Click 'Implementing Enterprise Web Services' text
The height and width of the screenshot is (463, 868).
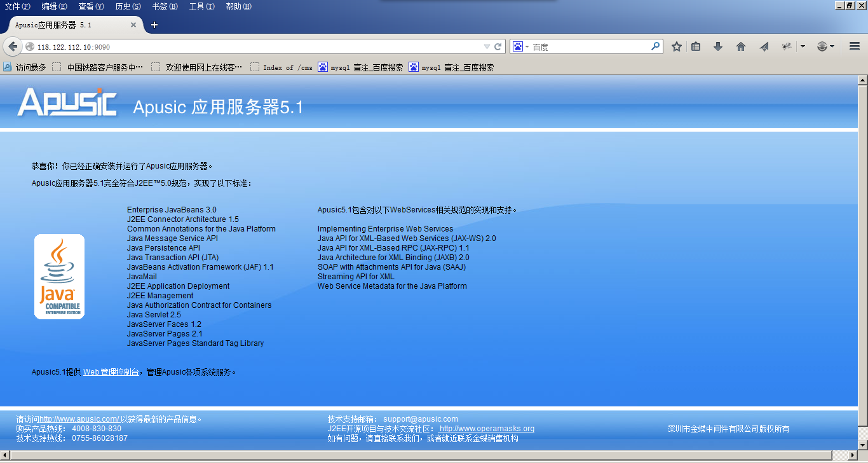tap(386, 229)
